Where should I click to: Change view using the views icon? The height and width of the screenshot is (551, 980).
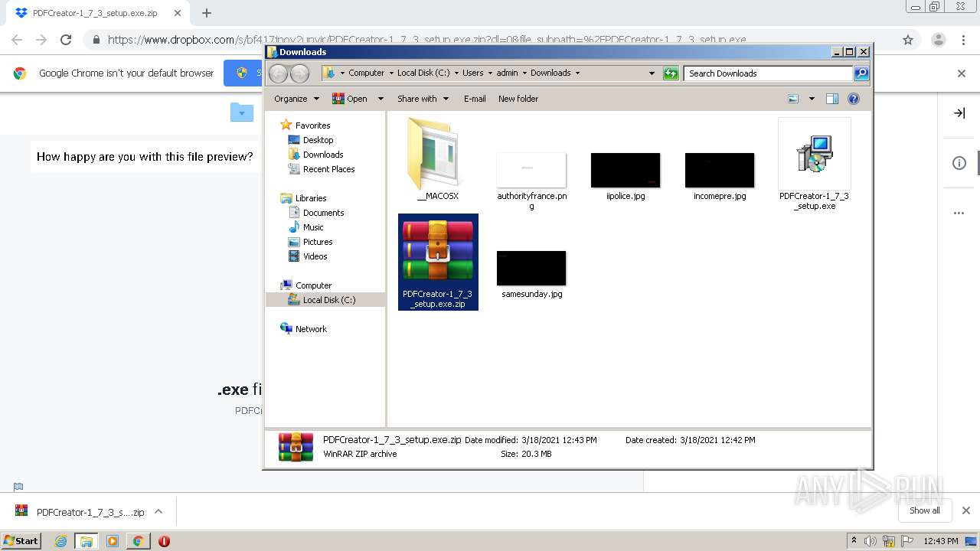pyautogui.click(x=793, y=99)
